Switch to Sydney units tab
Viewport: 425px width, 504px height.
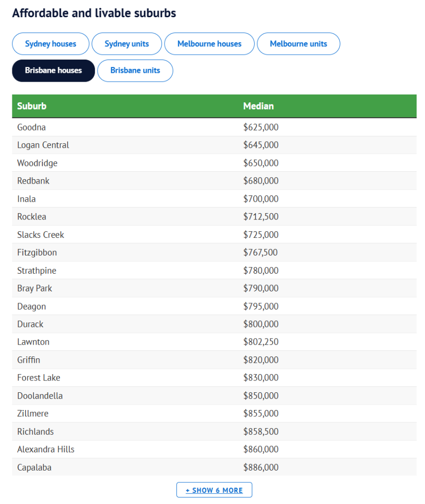click(x=127, y=44)
